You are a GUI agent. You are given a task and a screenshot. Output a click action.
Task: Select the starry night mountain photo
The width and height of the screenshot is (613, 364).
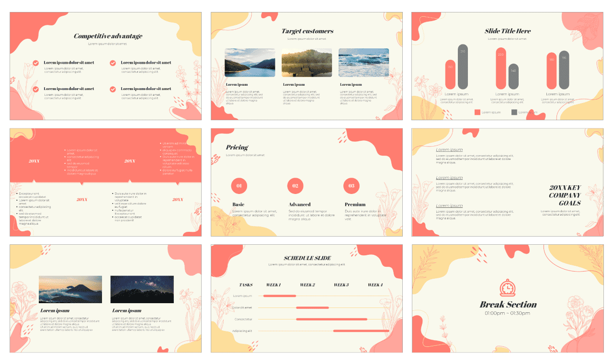(142, 289)
